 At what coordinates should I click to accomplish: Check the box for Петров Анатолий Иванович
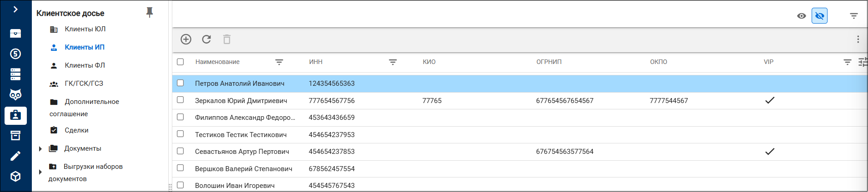(181, 83)
